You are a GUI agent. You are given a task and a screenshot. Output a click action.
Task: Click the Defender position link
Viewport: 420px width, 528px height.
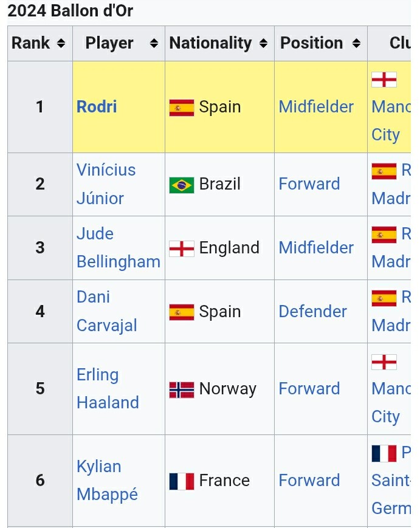312,312
